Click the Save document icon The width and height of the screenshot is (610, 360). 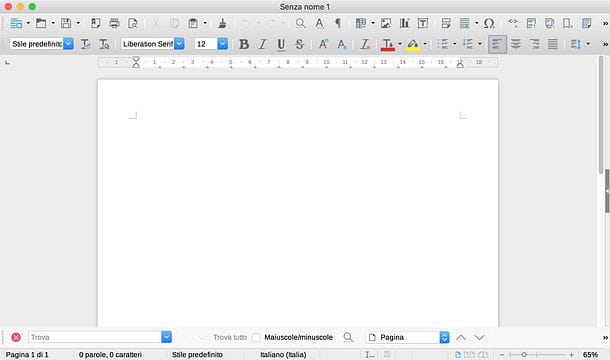pyautogui.click(x=66, y=23)
